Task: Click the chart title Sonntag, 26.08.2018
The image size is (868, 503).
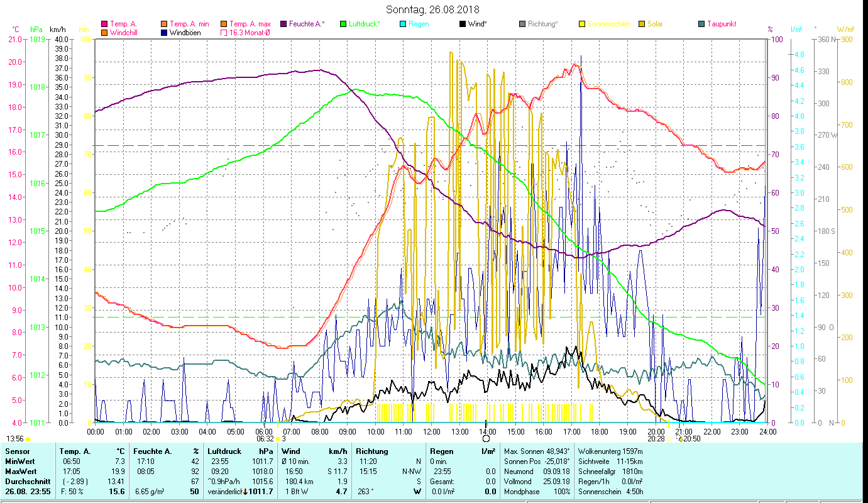Action: point(432,9)
